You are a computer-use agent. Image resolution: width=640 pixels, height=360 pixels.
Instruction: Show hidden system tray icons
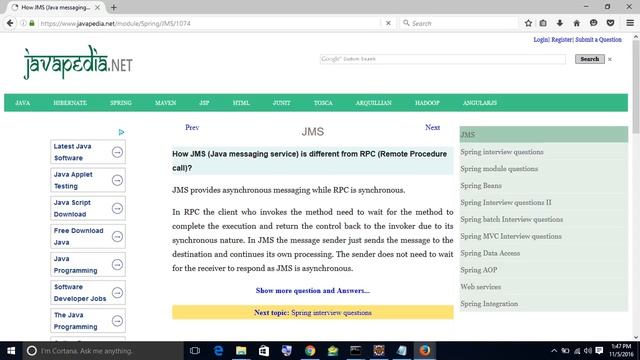tap(554, 351)
